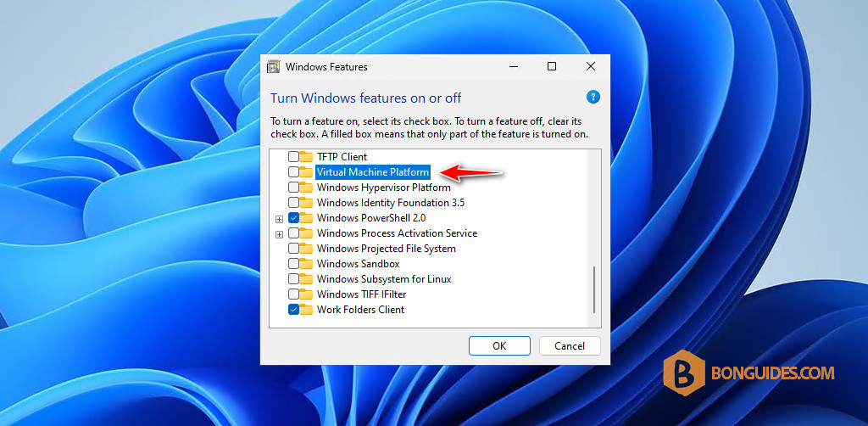Uncheck the Work Folders Client checkbox
Screen dimensions: 868x426
[293, 309]
